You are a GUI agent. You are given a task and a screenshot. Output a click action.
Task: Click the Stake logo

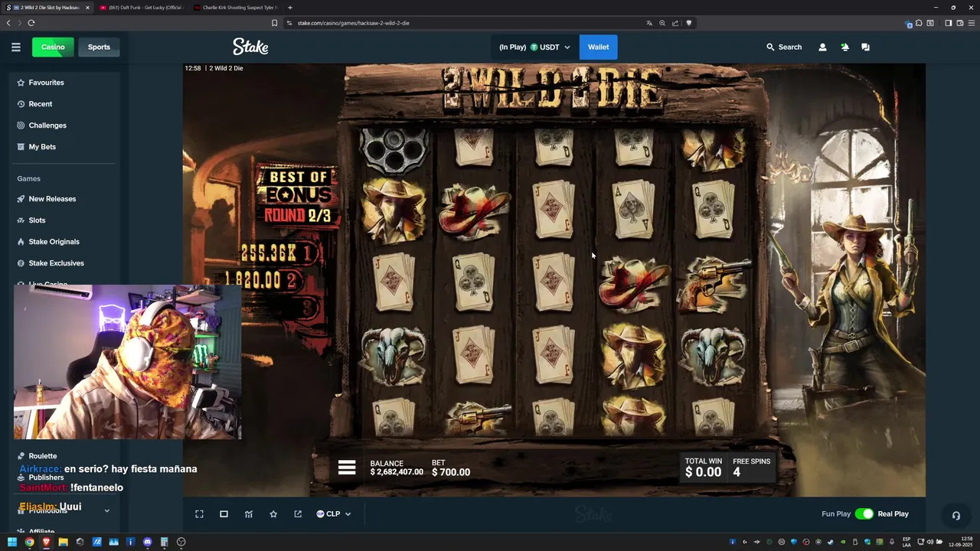[250, 47]
